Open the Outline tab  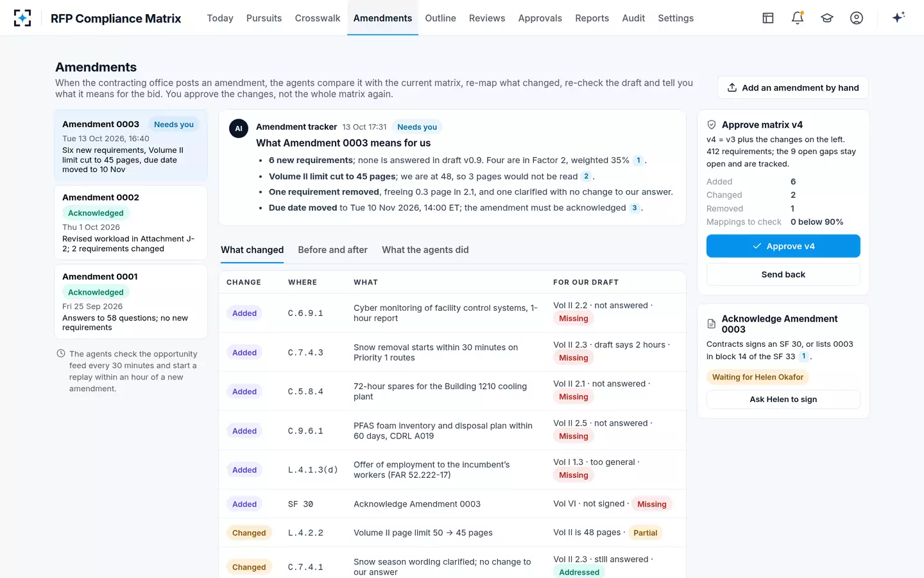pyautogui.click(x=441, y=18)
